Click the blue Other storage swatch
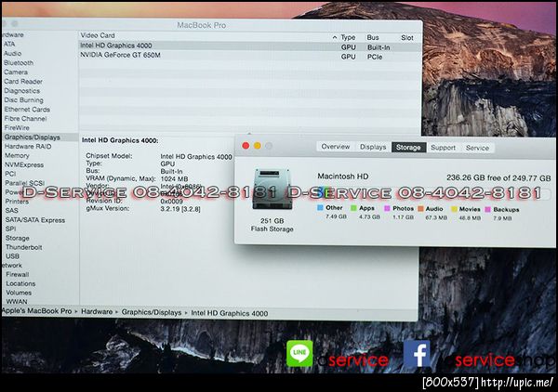558x392 pixels. tap(320, 208)
